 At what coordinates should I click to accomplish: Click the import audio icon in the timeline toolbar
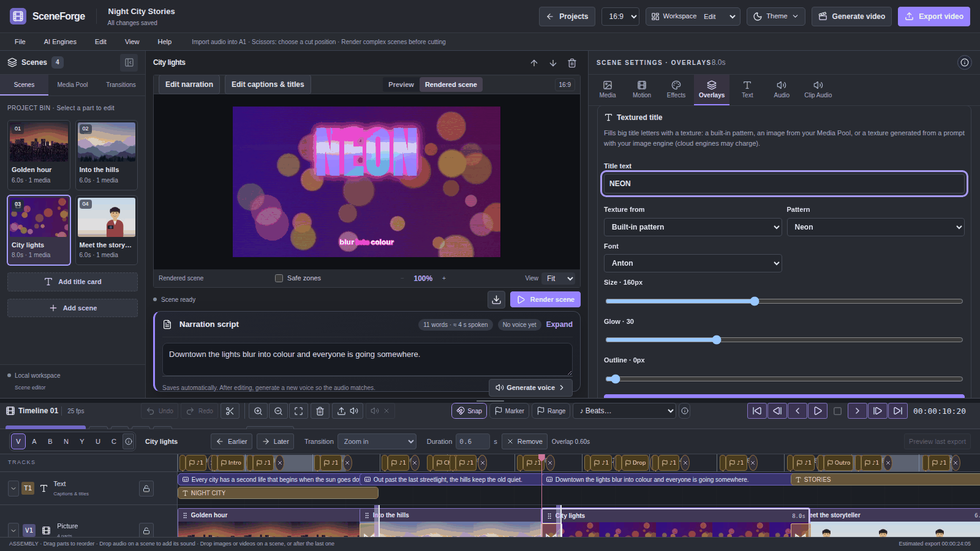(x=348, y=411)
